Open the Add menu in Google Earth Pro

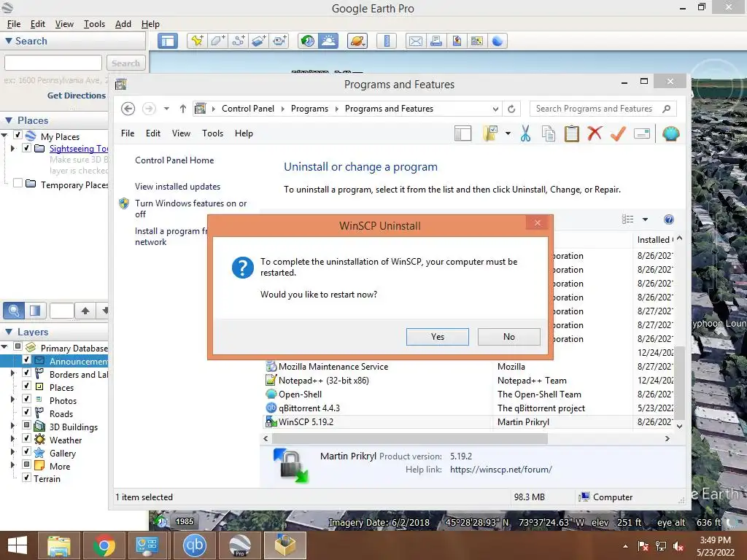tap(123, 24)
